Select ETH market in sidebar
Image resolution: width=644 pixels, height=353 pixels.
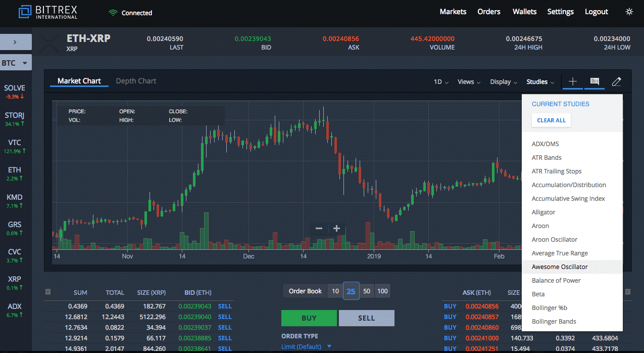16,173
